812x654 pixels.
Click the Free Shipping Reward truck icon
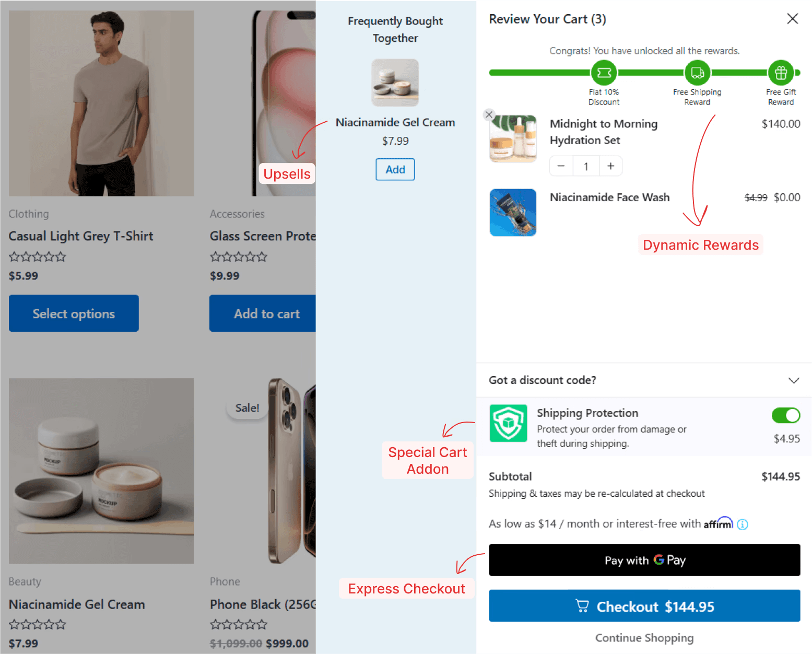(697, 73)
